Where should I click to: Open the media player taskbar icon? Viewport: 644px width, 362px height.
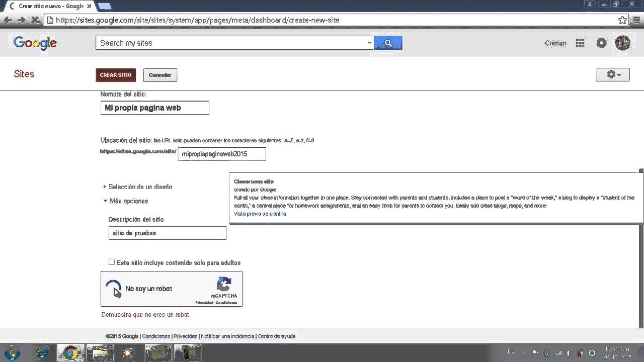(129, 352)
